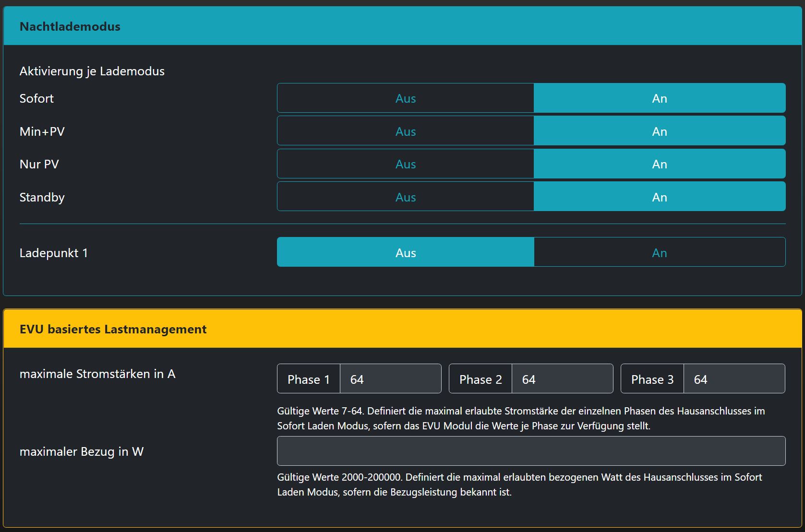Image resolution: width=805 pixels, height=532 pixels.
Task: Click the Phase 3 label addon
Action: pyautogui.click(x=652, y=379)
